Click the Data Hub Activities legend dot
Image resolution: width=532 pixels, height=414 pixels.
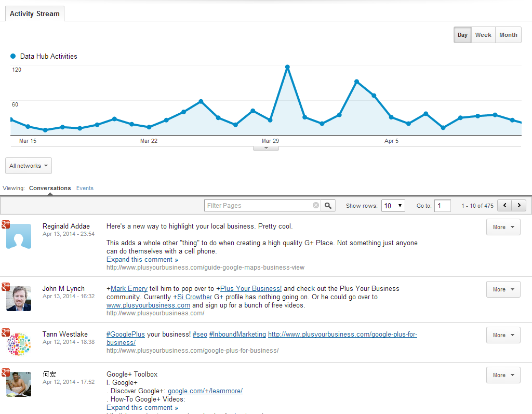pyautogui.click(x=13, y=56)
